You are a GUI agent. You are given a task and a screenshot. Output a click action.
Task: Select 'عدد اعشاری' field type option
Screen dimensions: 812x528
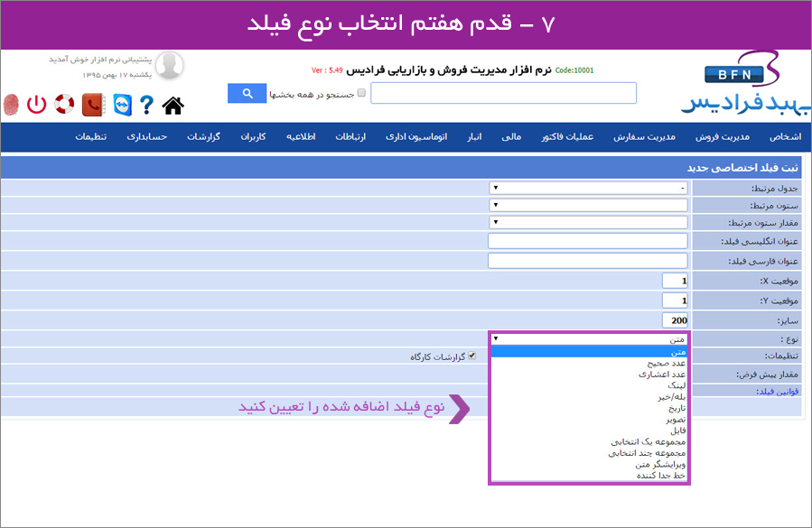(589, 375)
